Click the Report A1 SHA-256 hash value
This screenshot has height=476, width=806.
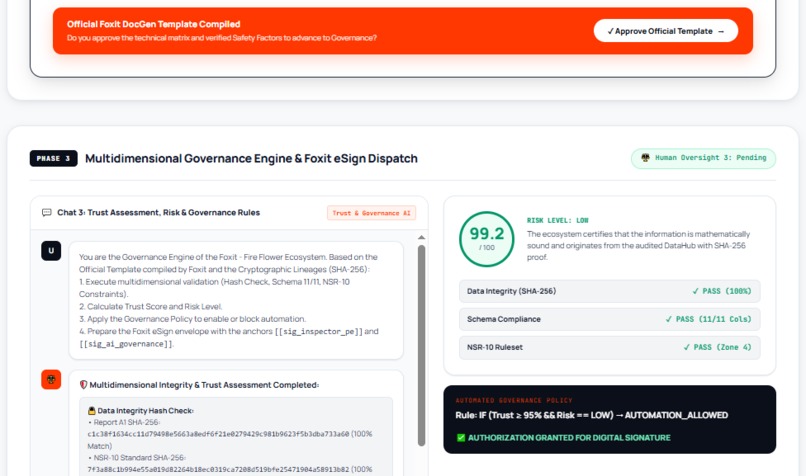pyautogui.click(x=218, y=434)
